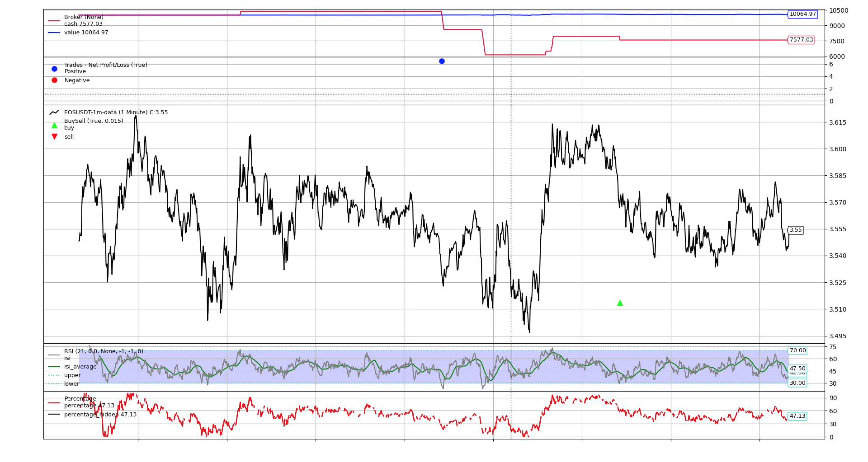
Task: Click the EOSUSDT black line legend icon
Action: pyautogui.click(x=54, y=112)
